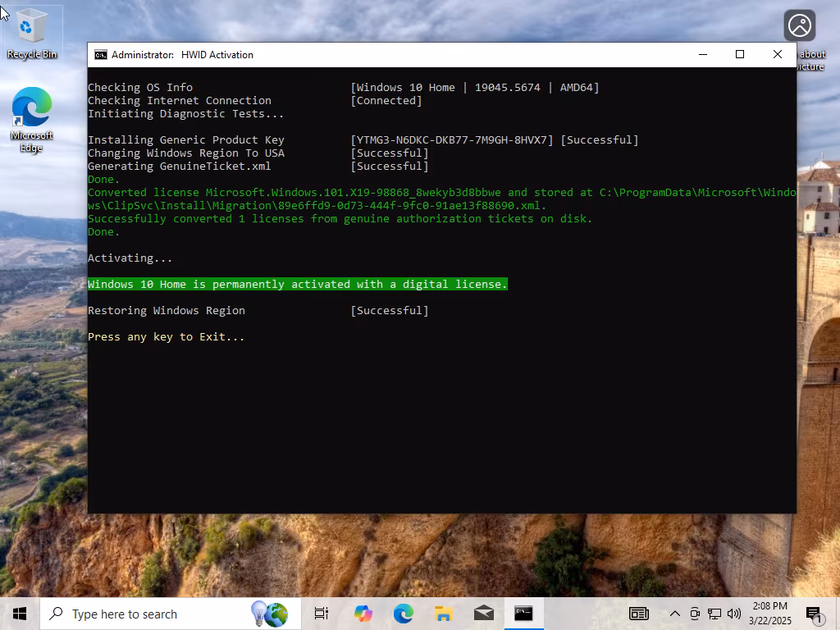Click the generic product key text

click(452, 139)
